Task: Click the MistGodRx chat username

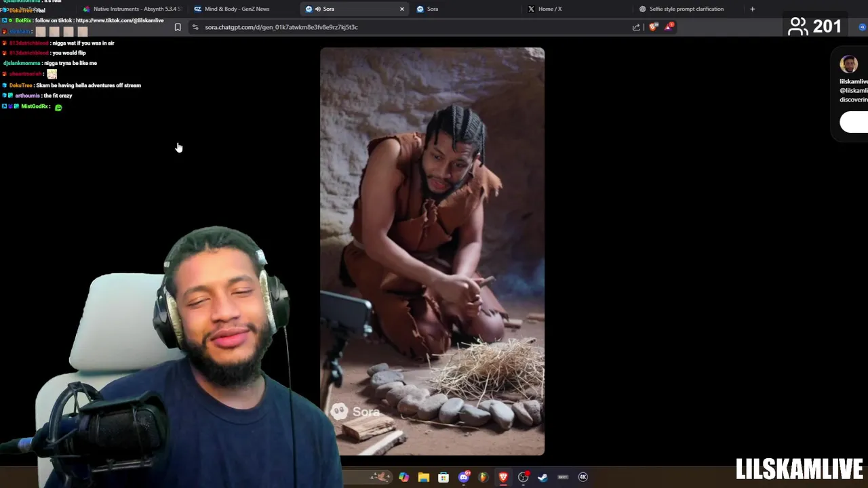Action: coord(34,106)
